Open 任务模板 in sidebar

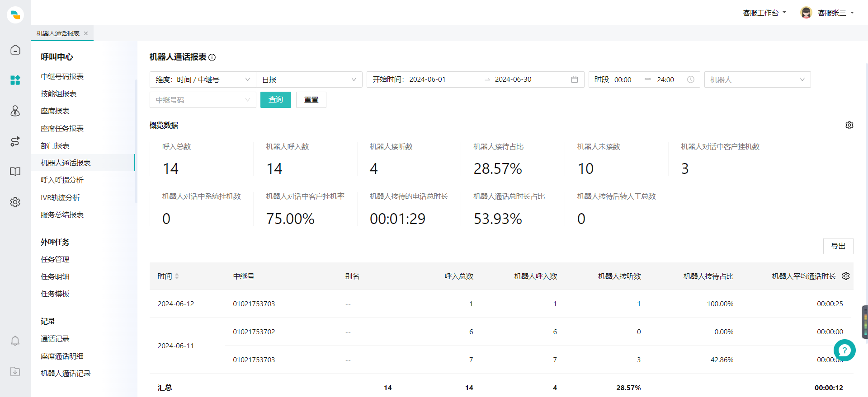[x=55, y=294]
